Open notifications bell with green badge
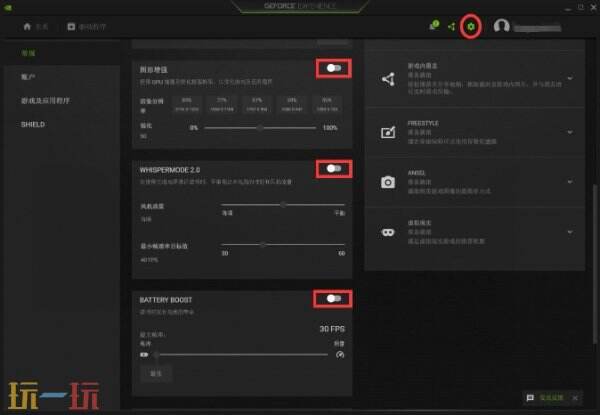This screenshot has height=415, width=600. [434, 25]
